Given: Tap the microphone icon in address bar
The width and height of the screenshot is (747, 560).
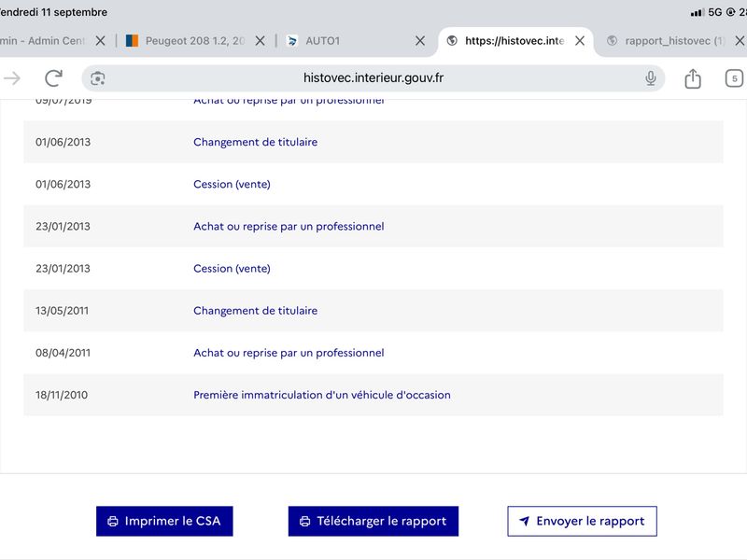Looking at the screenshot, I should (x=650, y=78).
